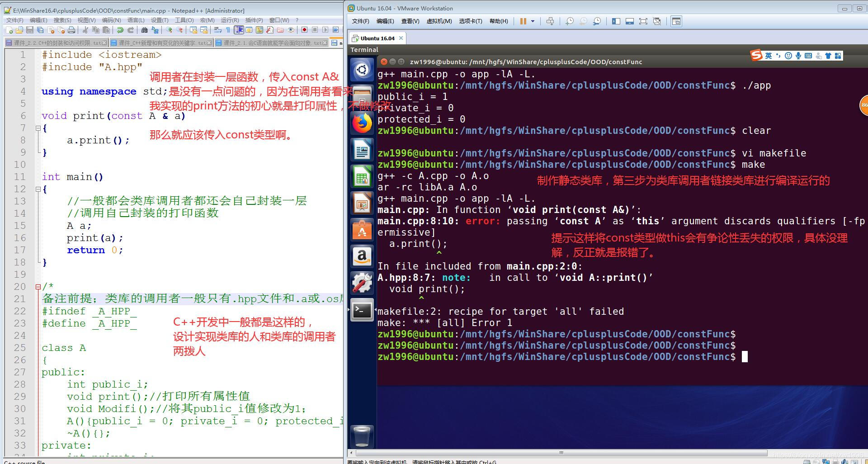
Task: Close the Ubuntu 16.04 VM tab
Action: (x=401, y=38)
